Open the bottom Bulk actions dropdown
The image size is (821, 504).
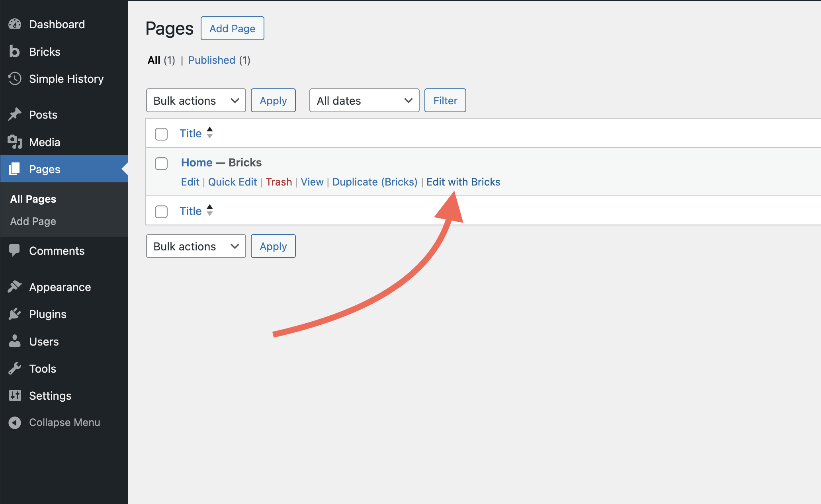pos(196,246)
